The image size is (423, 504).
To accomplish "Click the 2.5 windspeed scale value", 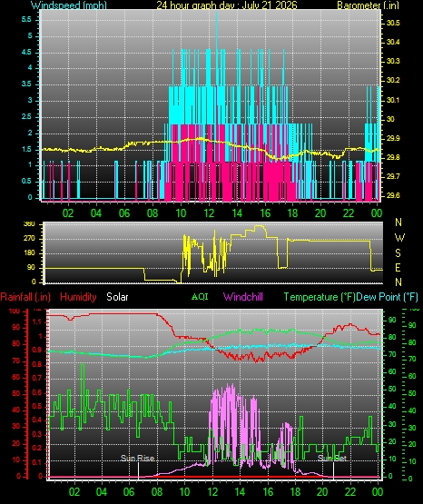I will 26,116.
